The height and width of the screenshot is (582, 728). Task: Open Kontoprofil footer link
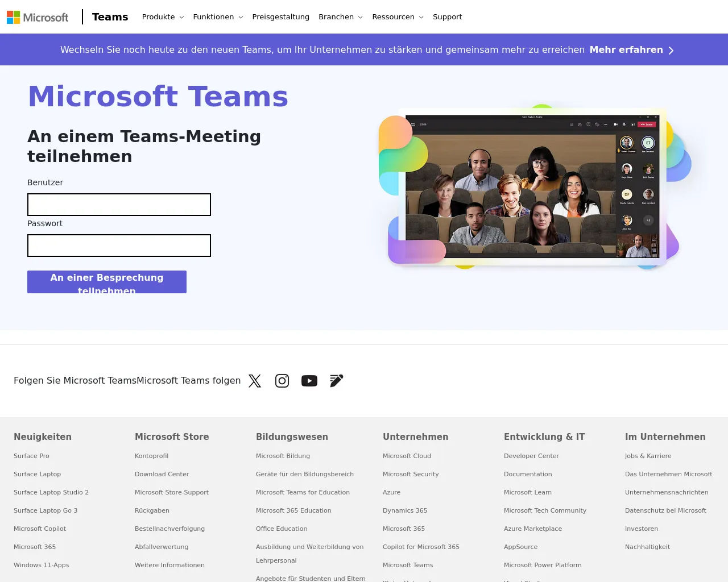coord(152,456)
